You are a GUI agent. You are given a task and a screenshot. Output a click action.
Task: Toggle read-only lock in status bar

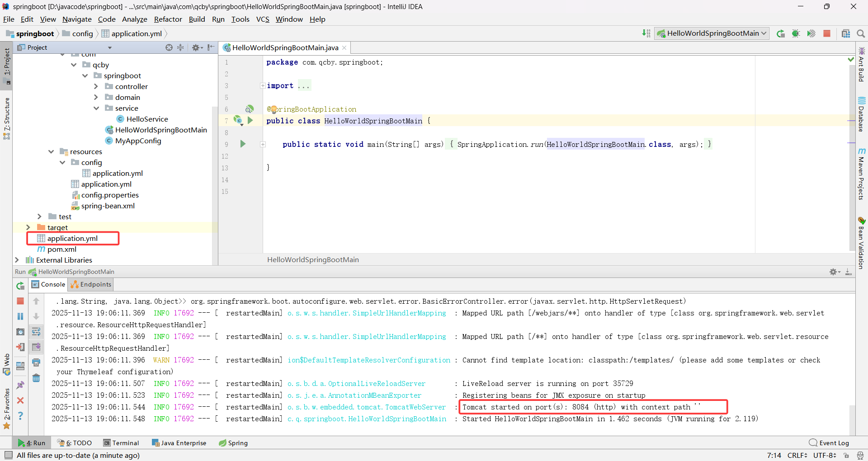pyautogui.click(x=846, y=455)
